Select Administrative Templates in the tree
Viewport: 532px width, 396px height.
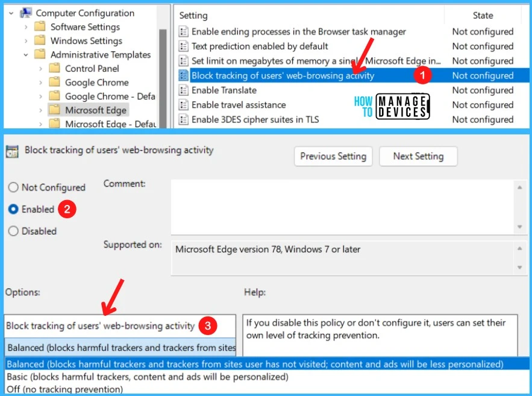click(x=101, y=55)
